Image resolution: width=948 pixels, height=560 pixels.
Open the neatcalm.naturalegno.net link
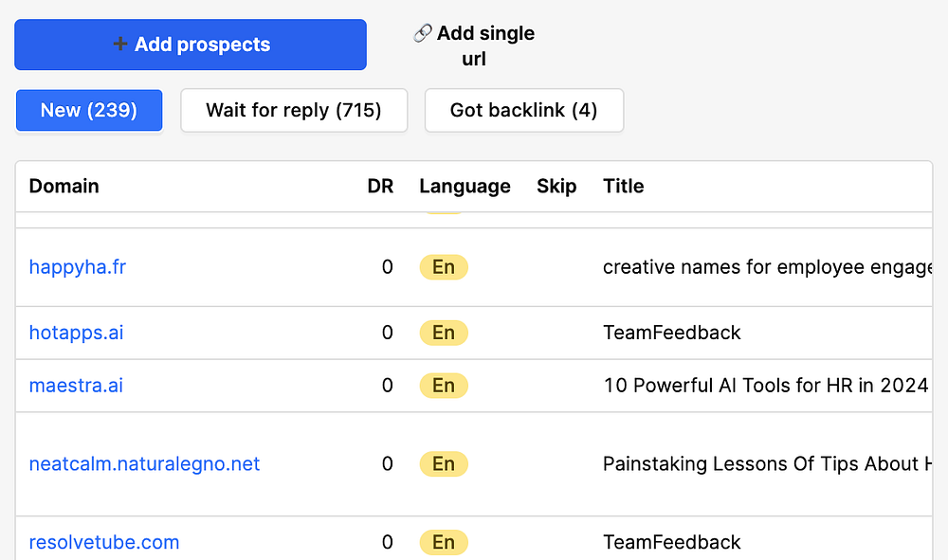[x=144, y=464]
